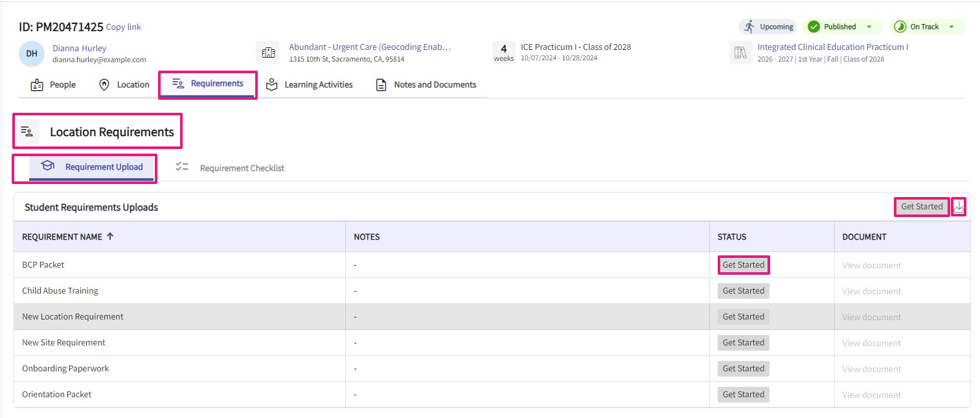The image size is (980, 418).
Task: Click the running person Upcoming badge
Action: point(769,27)
